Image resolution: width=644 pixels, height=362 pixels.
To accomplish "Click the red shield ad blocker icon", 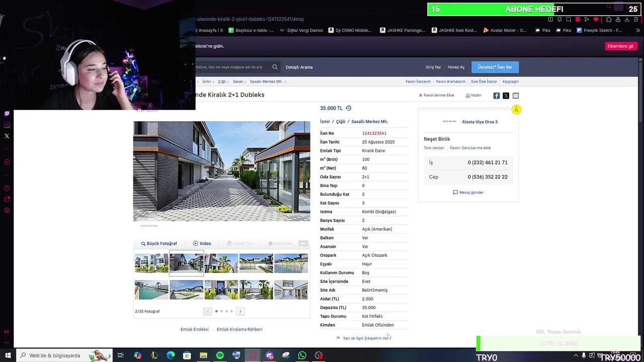I will [x=578, y=19].
